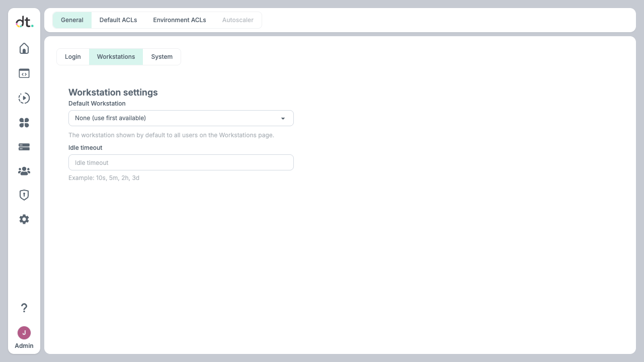Open the Default Workstation dropdown
Viewport: 644px width, 362px height.
(181, 118)
